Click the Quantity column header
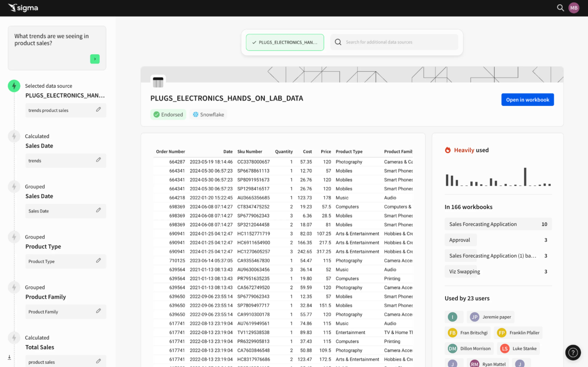The height and width of the screenshot is (367, 588). [284, 152]
